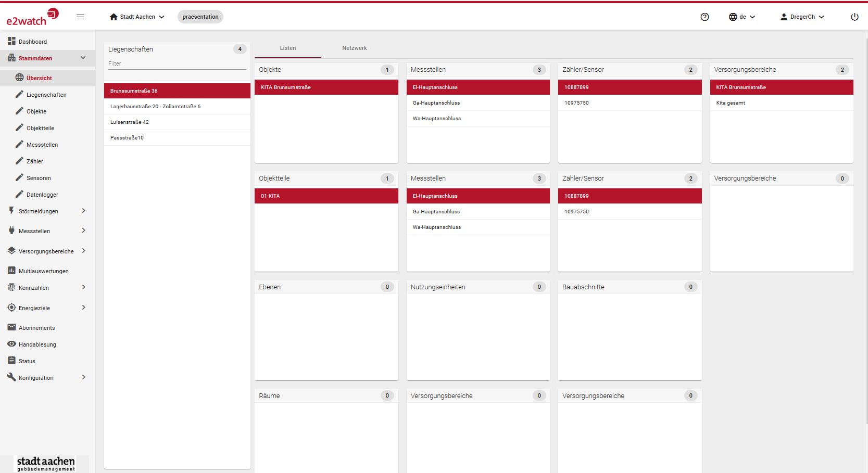Click the e2watch logo
Viewport: 868px width, 473px height.
(x=32, y=17)
